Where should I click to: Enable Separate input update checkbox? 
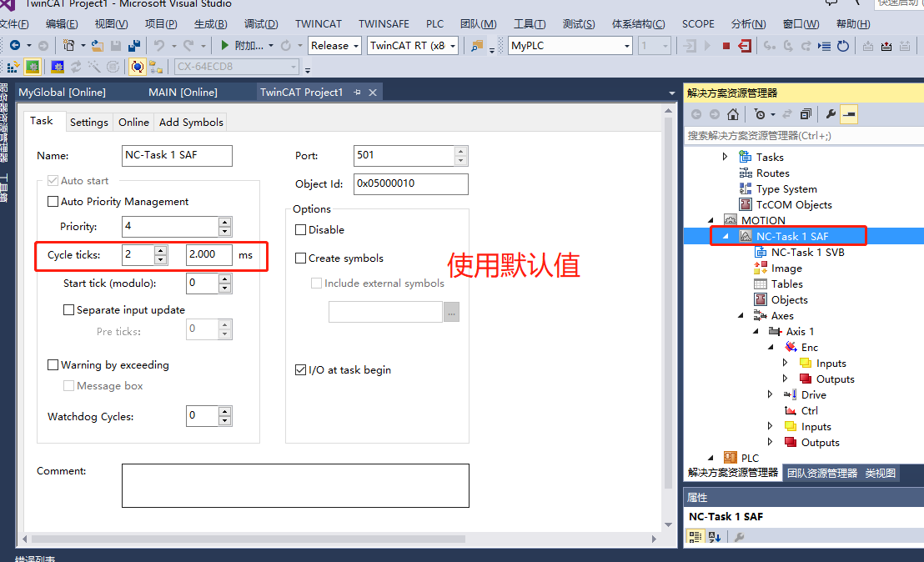click(69, 310)
